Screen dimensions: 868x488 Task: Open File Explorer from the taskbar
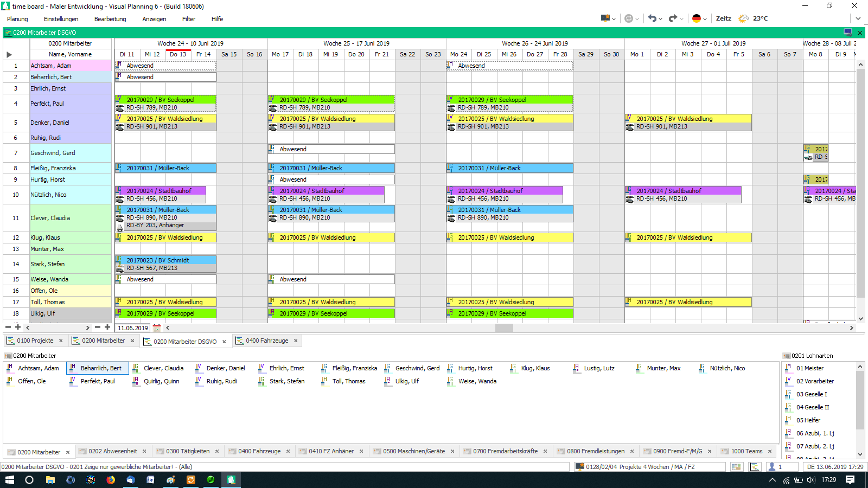point(50,480)
